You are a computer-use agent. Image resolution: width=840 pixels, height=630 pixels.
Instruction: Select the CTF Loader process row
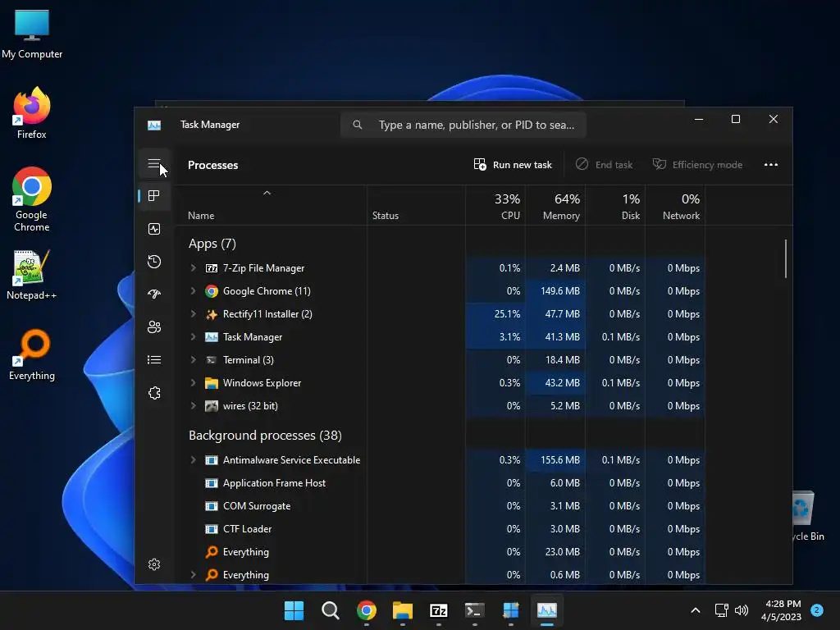[441, 529]
